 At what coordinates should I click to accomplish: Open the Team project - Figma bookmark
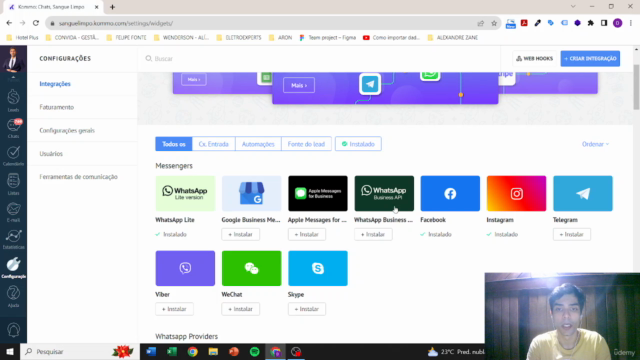pyautogui.click(x=328, y=38)
